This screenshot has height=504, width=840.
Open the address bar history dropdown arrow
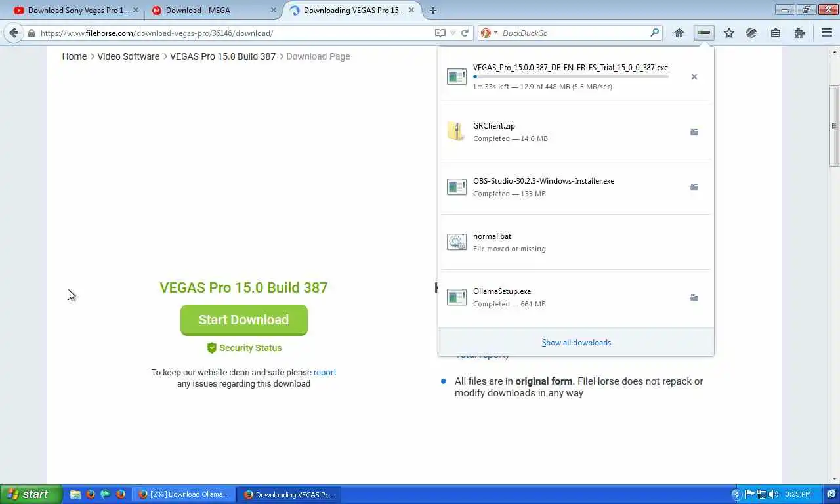pyautogui.click(x=452, y=33)
